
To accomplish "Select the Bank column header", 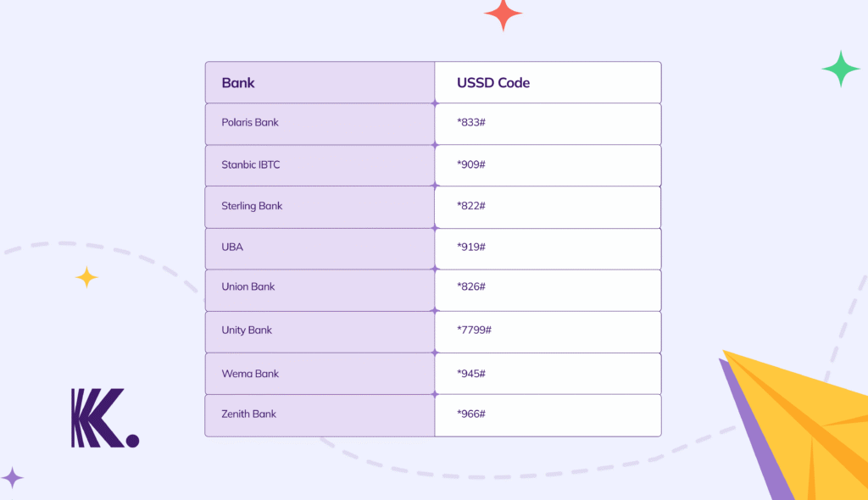I will 320,82.
